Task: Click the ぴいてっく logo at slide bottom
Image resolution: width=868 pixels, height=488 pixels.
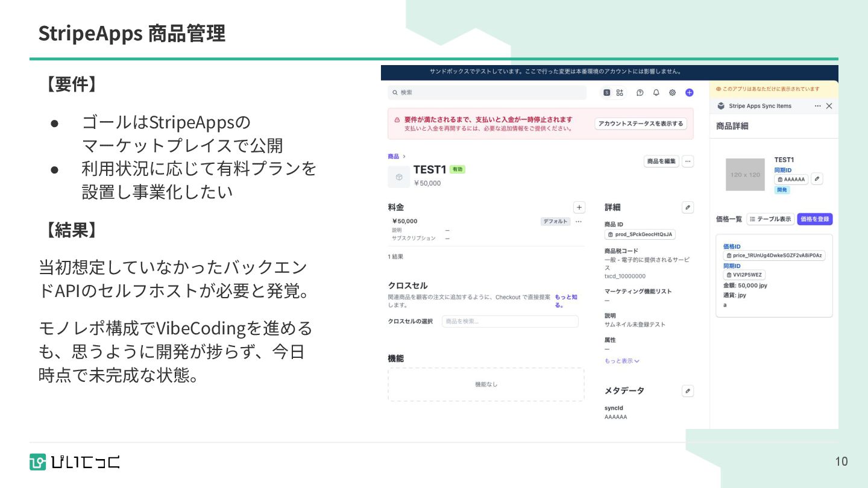Action: [75, 461]
